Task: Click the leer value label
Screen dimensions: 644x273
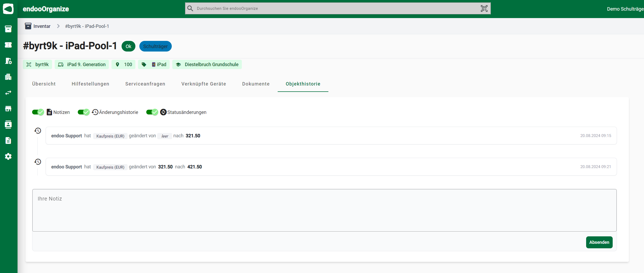Action: pyautogui.click(x=165, y=136)
